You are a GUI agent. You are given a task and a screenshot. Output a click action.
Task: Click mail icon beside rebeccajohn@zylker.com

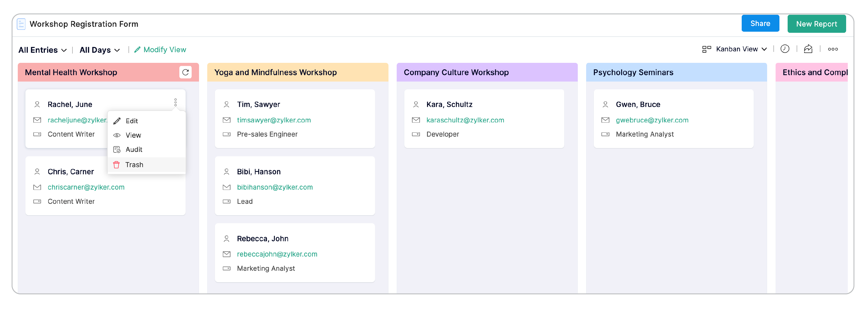tap(226, 254)
